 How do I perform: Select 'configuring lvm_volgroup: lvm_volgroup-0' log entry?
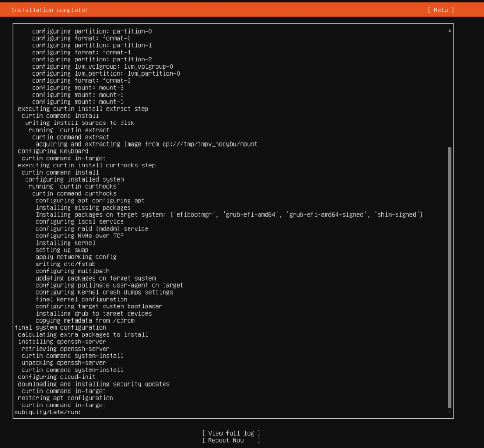[x=103, y=67]
